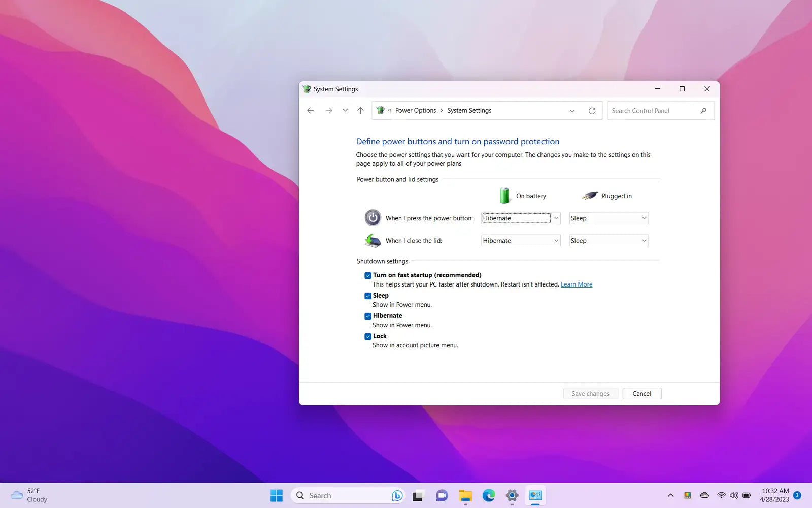Go forward with the right arrow
The image size is (812, 508).
329,110
